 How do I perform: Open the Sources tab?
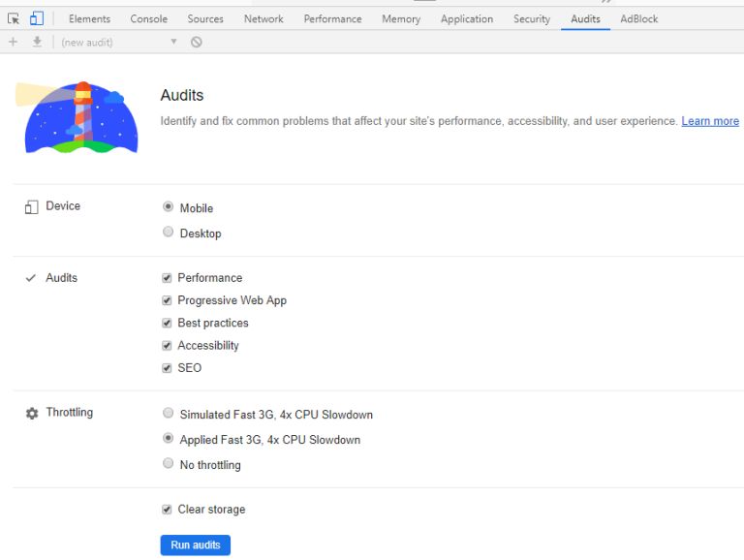205,19
